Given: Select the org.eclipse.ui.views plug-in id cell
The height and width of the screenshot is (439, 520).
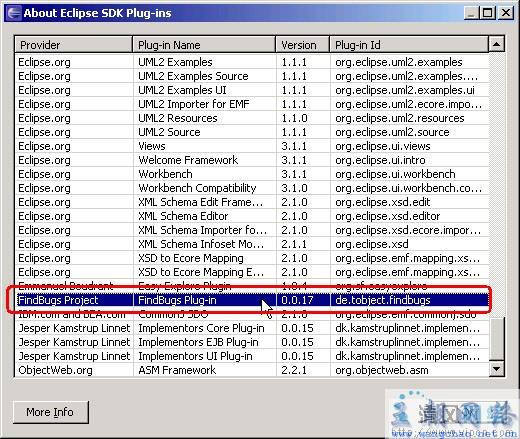Looking at the screenshot, I should 383,146.
